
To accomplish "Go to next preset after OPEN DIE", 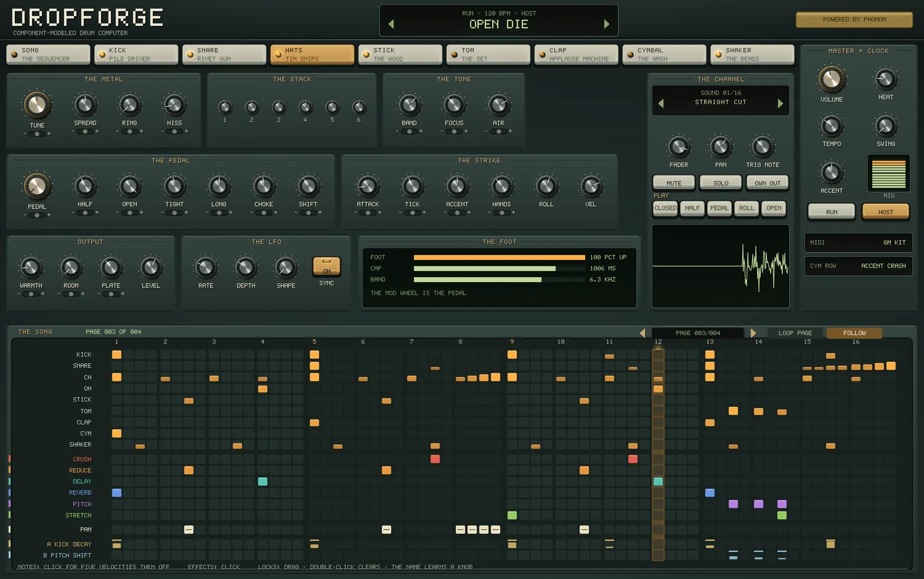I will pos(607,24).
